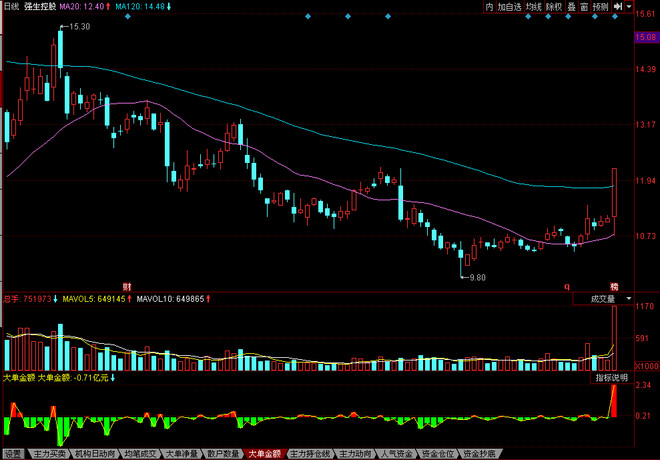Click the 9.80 low price label
Screen dimensions: 660x460
pos(477,277)
